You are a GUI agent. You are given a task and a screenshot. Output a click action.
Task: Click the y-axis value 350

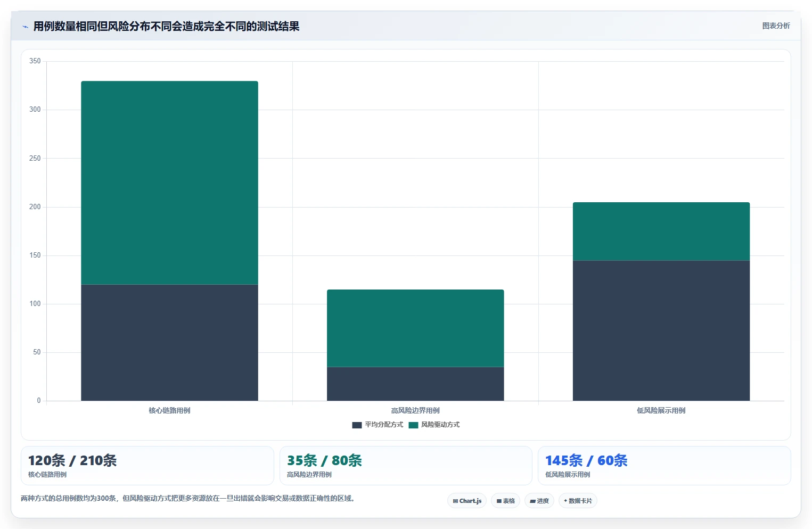pos(35,61)
